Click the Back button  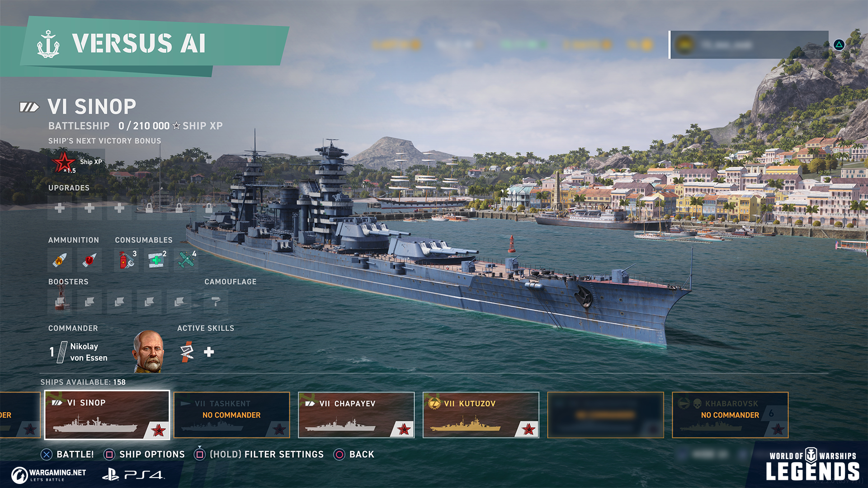[354, 454]
